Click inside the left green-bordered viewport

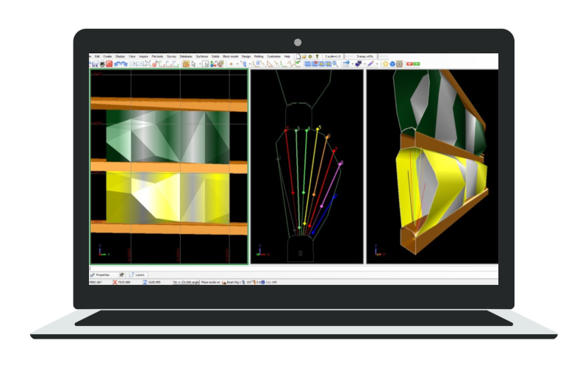point(169,166)
